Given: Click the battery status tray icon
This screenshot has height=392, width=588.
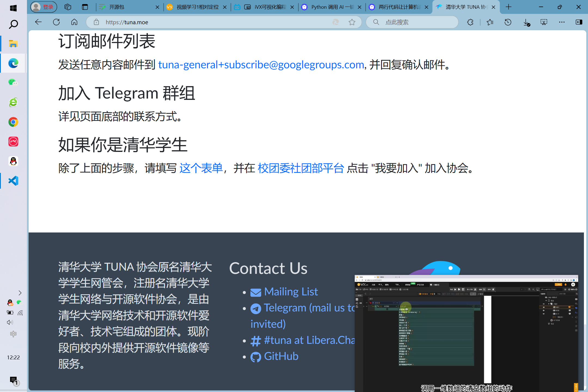Looking at the screenshot, I should click(10, 313).
